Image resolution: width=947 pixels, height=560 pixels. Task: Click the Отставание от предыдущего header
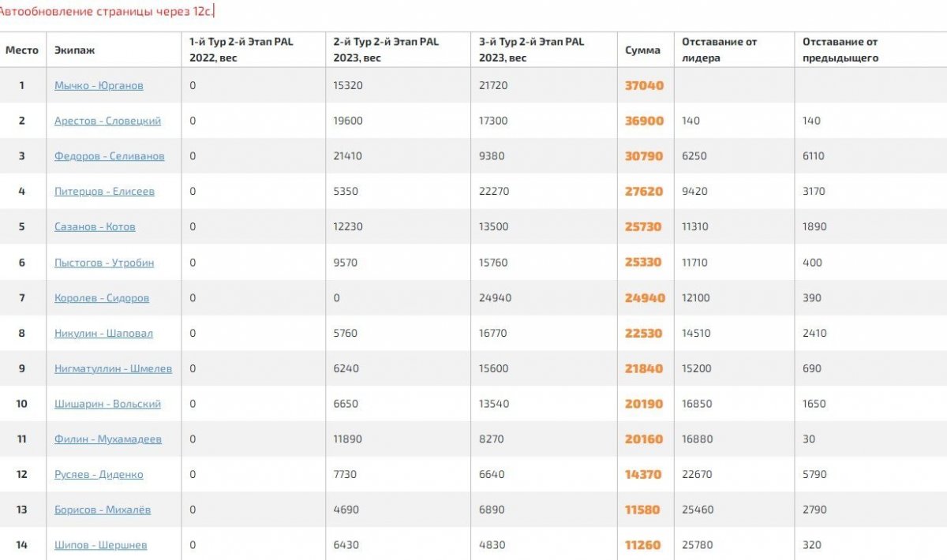tap(840, 50)
